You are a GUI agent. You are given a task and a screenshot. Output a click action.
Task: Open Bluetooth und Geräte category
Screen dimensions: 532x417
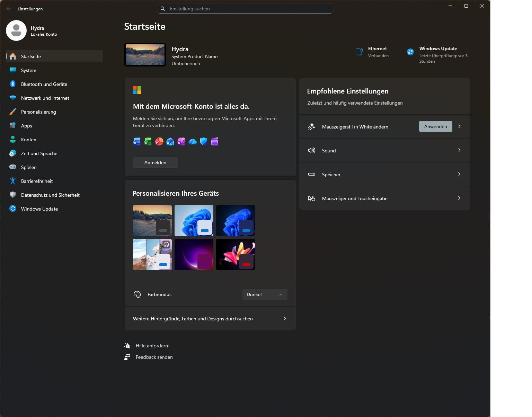tap(54, 84)
